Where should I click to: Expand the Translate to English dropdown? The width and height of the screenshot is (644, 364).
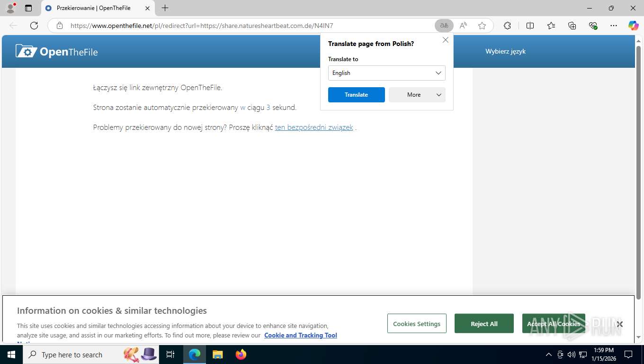(x=387, y=73)
